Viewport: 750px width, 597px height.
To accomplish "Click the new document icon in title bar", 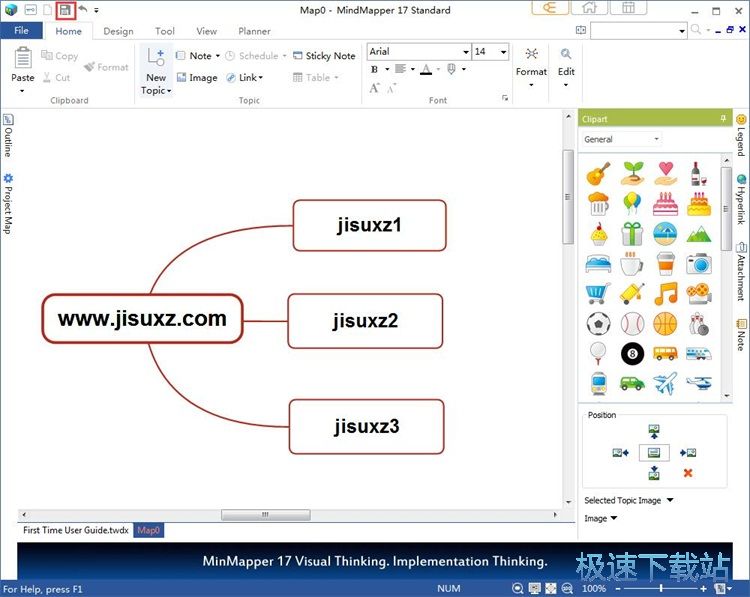I will (47, 10).
